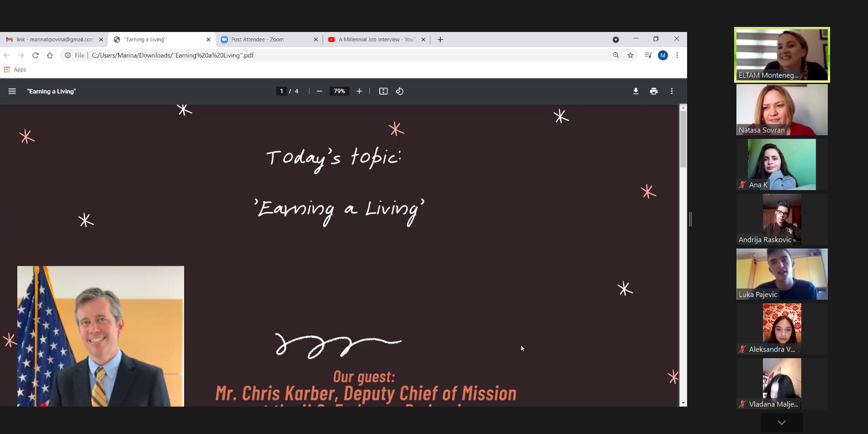This screenshot has height=434, width=868.
Task: Click the guest photo in the PDF
Action: (101, 336)
